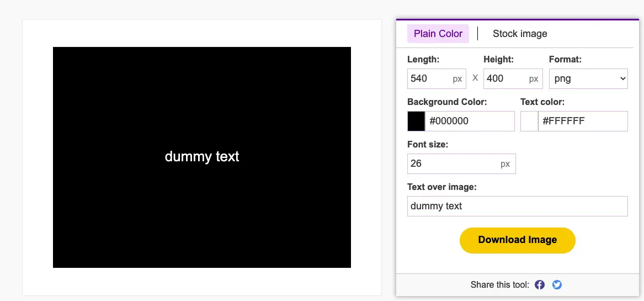Viewport: 644px width, 301px height.
Task: Open the white text color swatch
Action: tap(529, 122)
